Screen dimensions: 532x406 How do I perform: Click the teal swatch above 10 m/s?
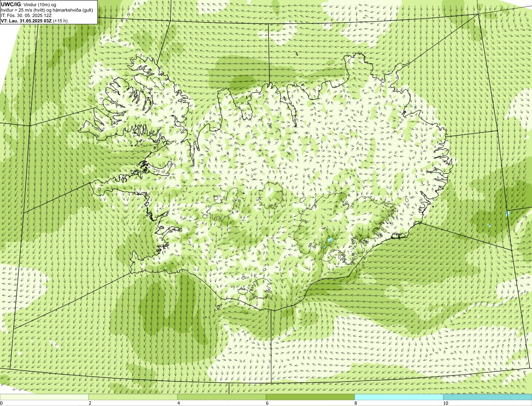click(x=488, y=397)
